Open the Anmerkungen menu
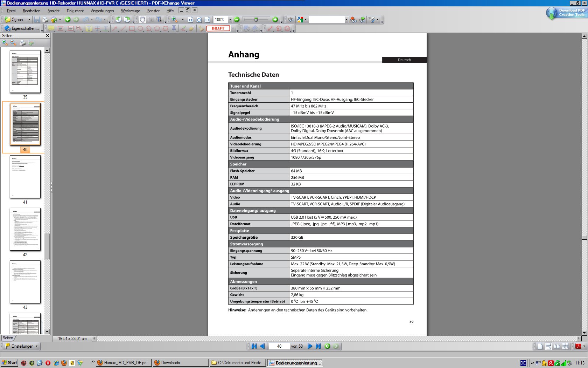 click(x=102, y=11)
